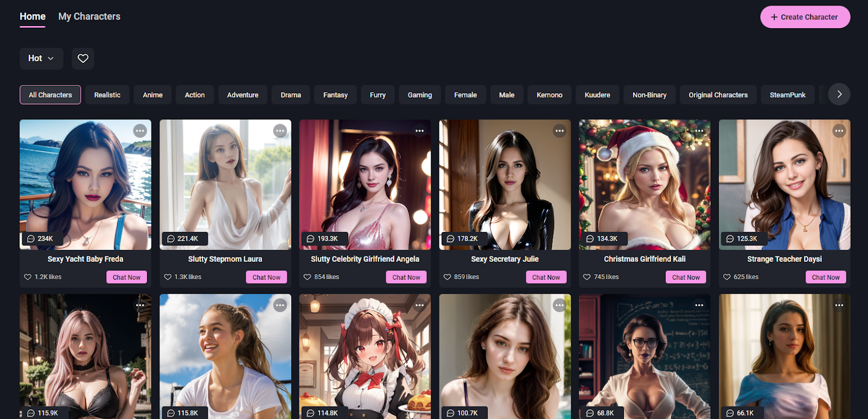Chat Now with Strange Teacher Daysi
This screenshot has width=868, height=419.
coord(826,277)
